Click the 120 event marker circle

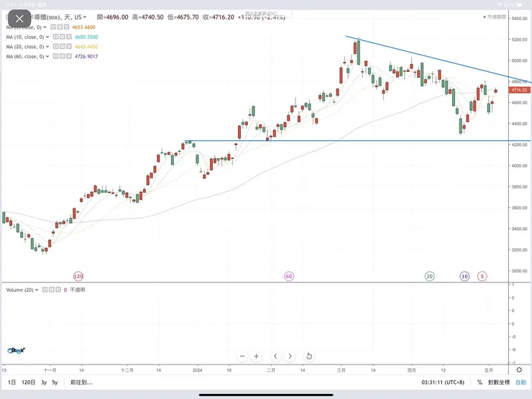point(78,276)
